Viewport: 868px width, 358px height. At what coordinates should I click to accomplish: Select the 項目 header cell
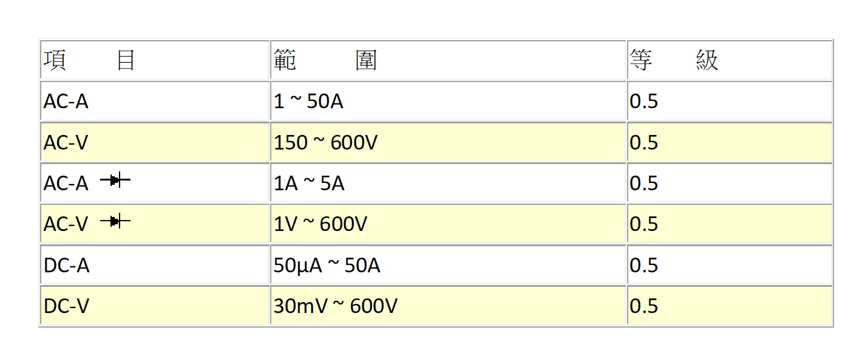(x=155, y=60)
